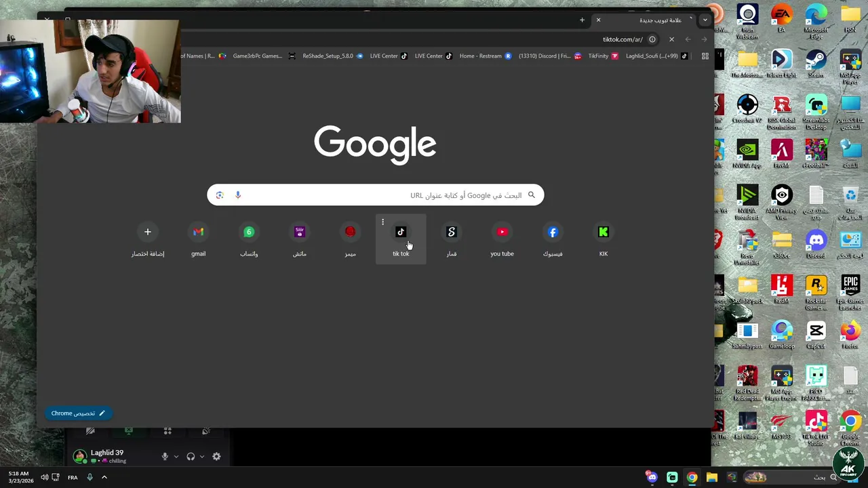Viewport: 868px width, 488px height.
Task: Open EA desktop shortcut
Action: click(782, 19)
